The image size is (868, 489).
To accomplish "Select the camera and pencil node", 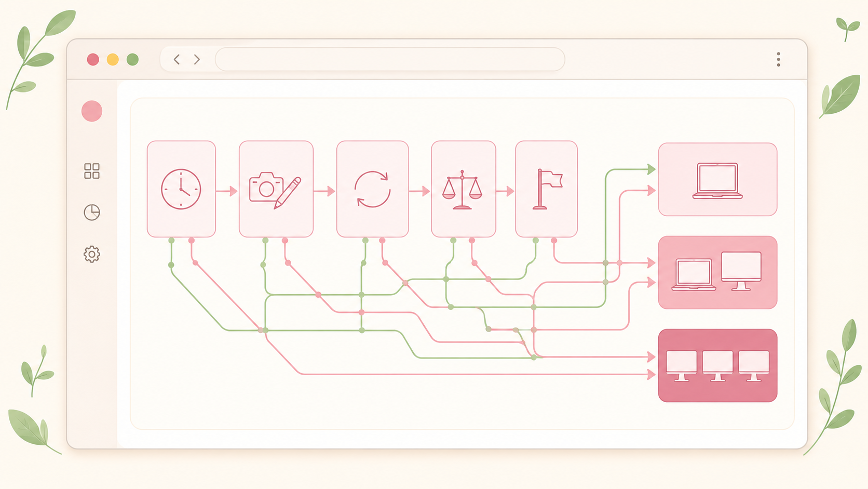I will click(276, 189).
